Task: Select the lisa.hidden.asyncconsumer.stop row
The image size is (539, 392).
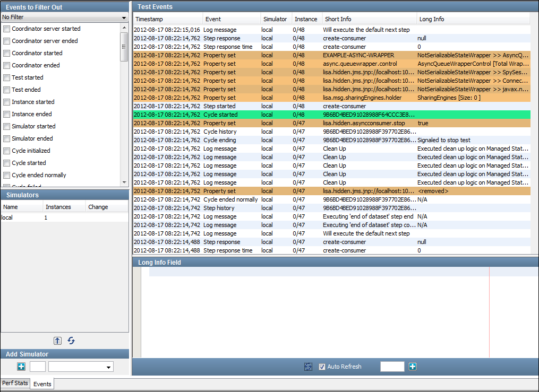Action: [332, 123]
